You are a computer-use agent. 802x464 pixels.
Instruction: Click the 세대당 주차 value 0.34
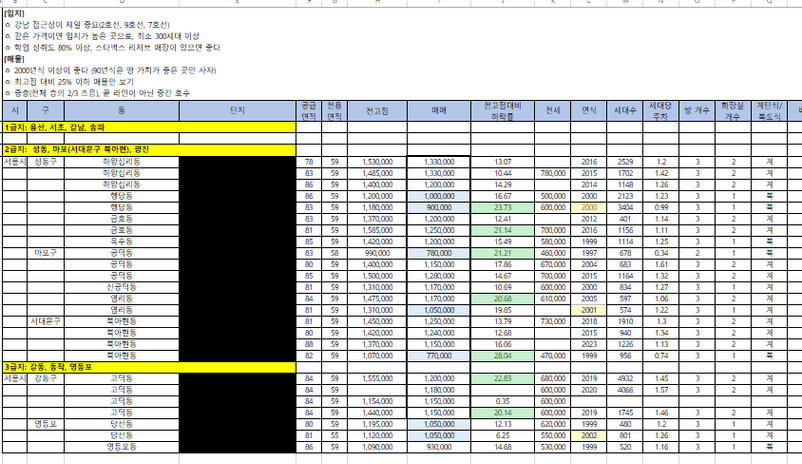660,253
